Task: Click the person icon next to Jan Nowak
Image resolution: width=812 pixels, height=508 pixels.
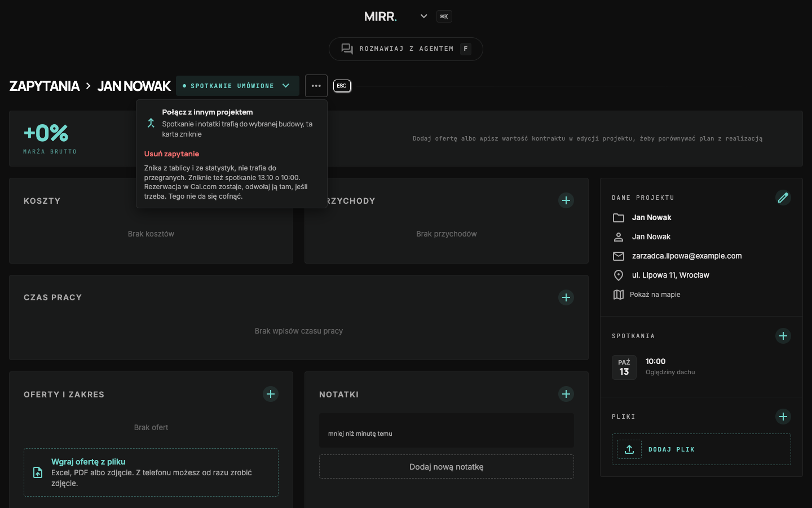Action: pyautogui.click(x=618, y=237)
